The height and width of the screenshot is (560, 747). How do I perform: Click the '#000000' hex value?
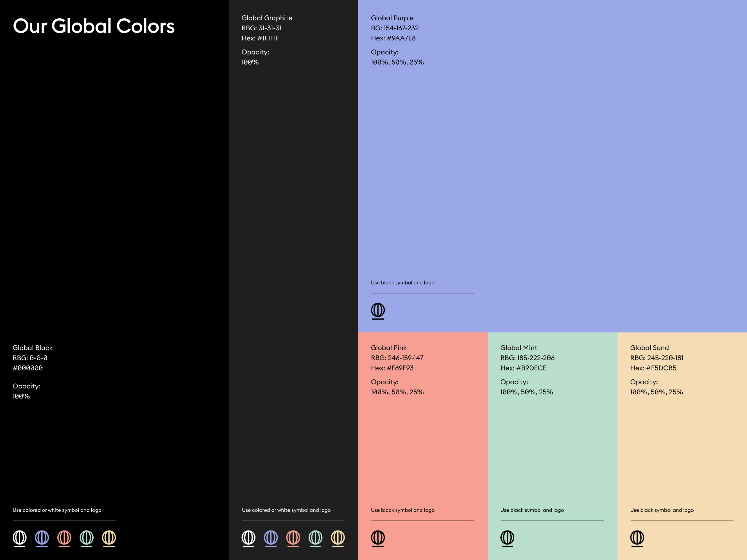click(x=28, y=368)
